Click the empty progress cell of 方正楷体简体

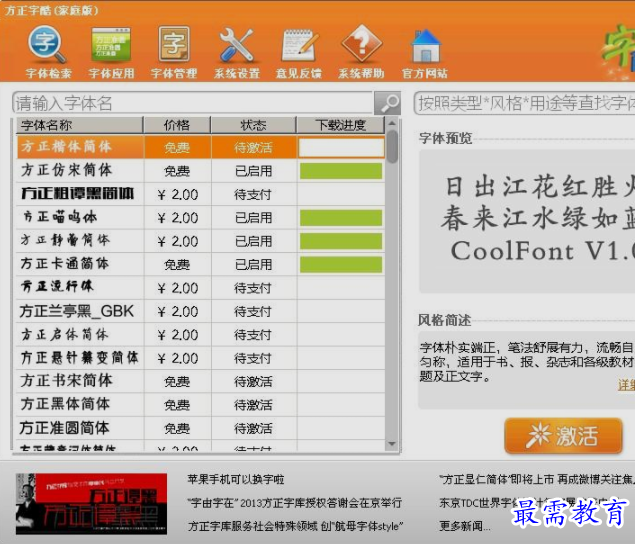coord(341,147)
